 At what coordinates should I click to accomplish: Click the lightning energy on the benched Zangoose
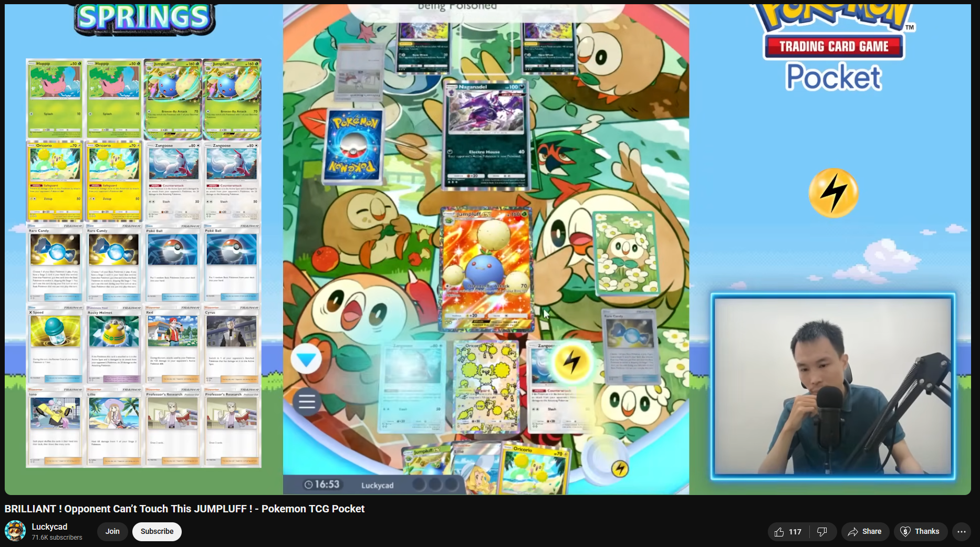point(571,361)
